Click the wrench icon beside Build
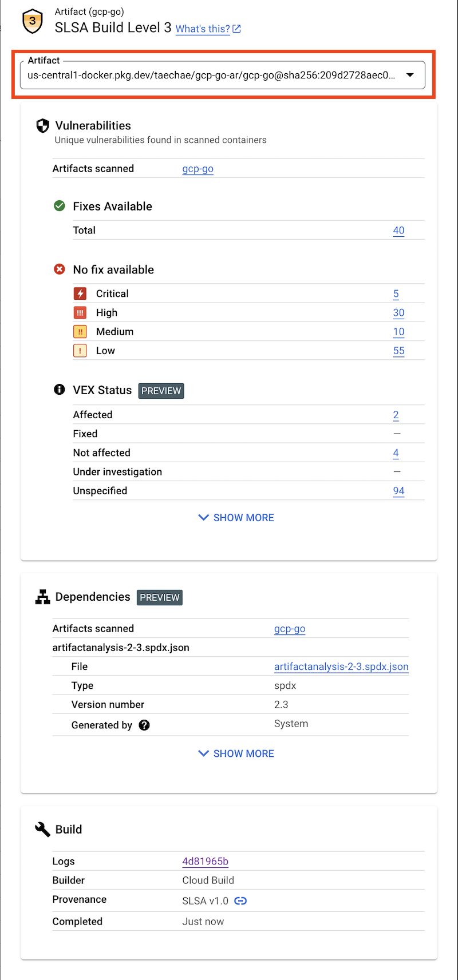Viewport: 458px width, 980px height. click(x=42, y=829)
